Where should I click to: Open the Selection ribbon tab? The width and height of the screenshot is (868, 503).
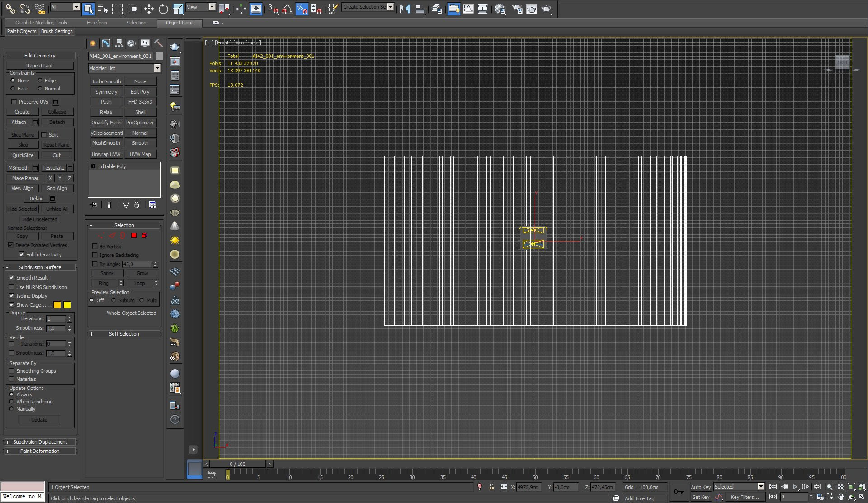click(136, 23)
